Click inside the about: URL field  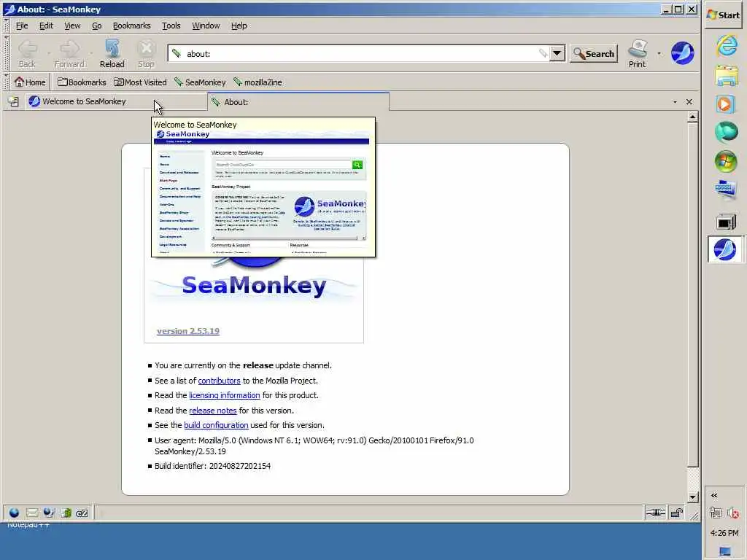357,54
